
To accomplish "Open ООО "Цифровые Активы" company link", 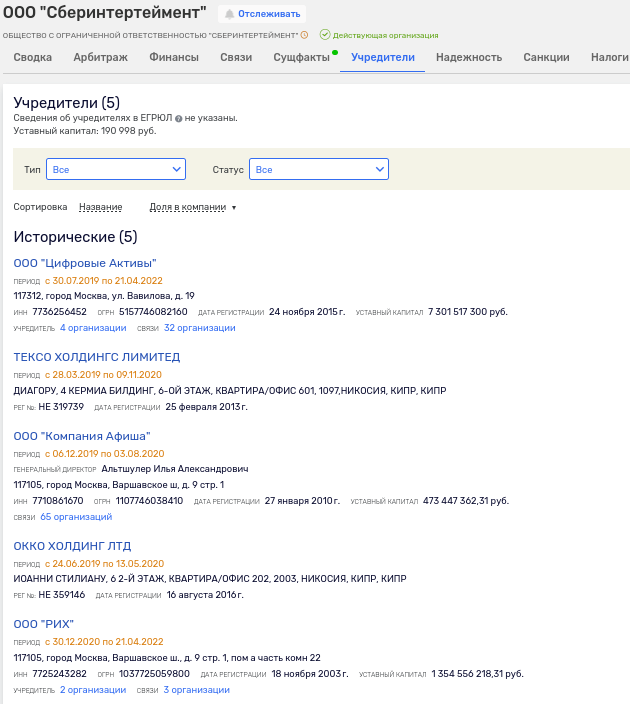I will 85,263.
